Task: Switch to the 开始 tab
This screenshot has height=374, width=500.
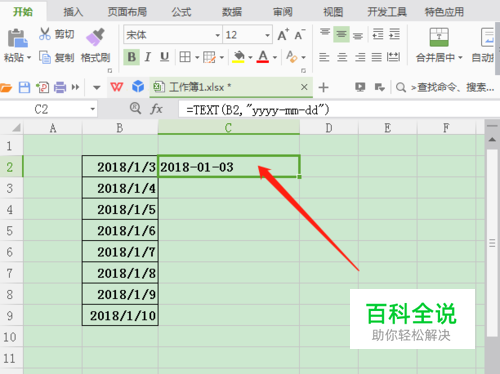Action: [23, 12]
